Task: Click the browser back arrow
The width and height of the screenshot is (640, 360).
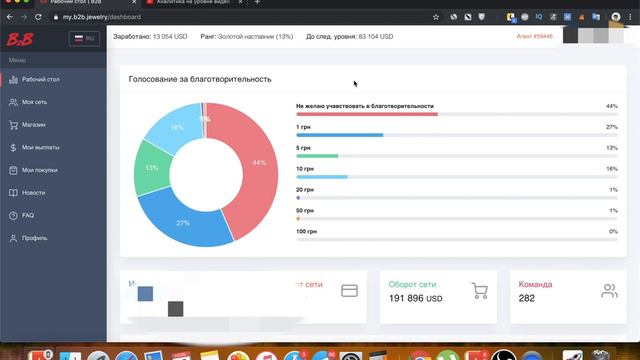Action: 10,17
